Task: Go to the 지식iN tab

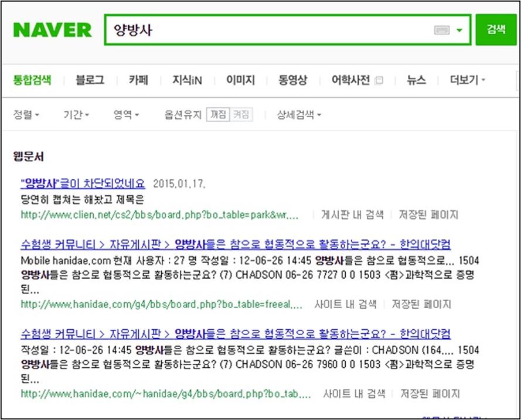Action: click(x=187, y=80)
